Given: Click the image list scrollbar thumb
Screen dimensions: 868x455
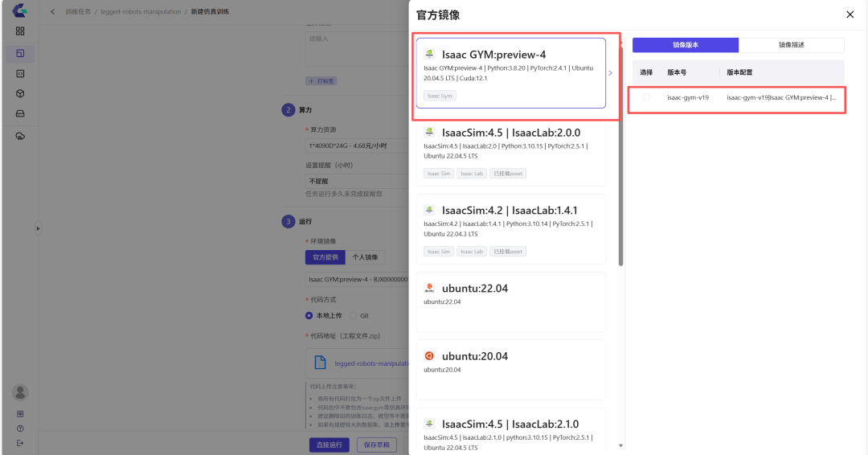Looking at the screenshot, I should 620,155.
